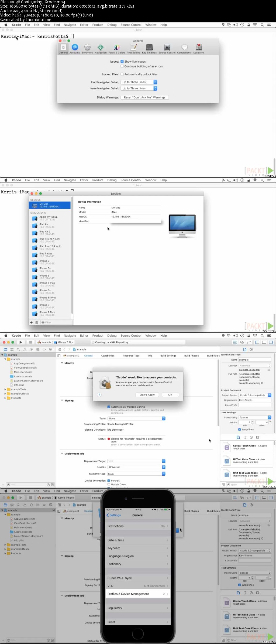Switch to the Build Settings tab
The height and width of the screenshot is (644, 276).
click(x=168, y=356)
